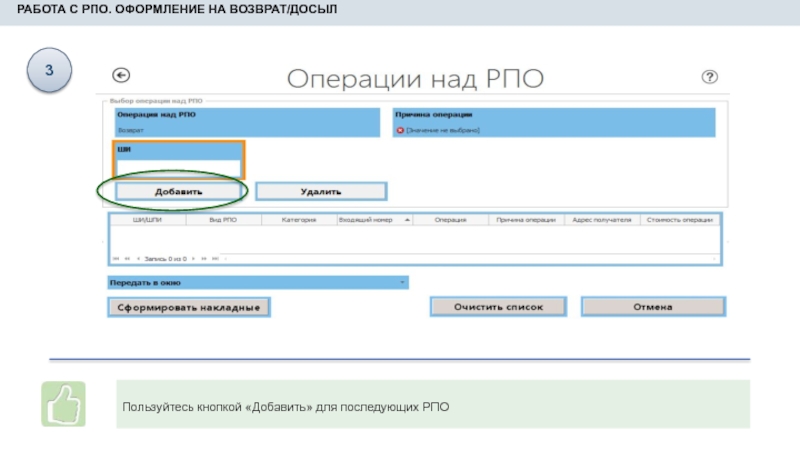
Task: Click the Очистить список button
Action: point(498,307)
